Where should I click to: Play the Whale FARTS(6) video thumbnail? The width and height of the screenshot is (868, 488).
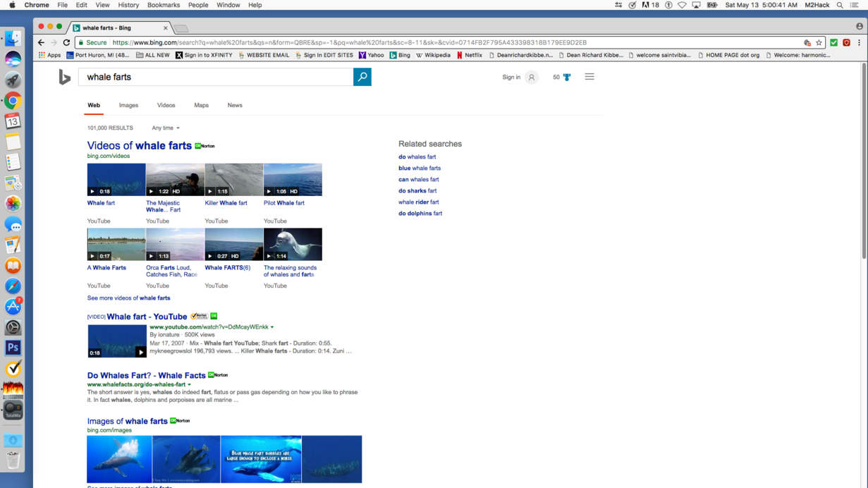(234, 244)
